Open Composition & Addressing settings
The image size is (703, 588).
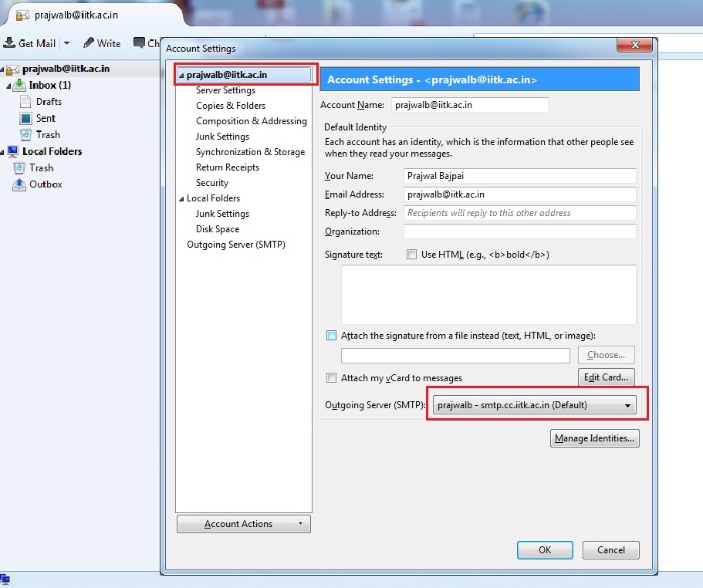251,121
